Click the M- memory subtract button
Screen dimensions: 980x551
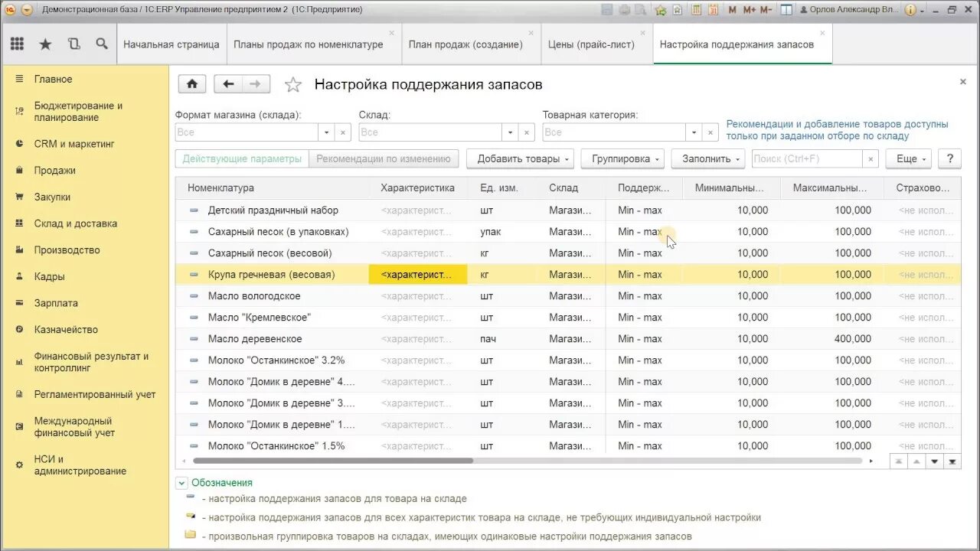coord(767,10)
